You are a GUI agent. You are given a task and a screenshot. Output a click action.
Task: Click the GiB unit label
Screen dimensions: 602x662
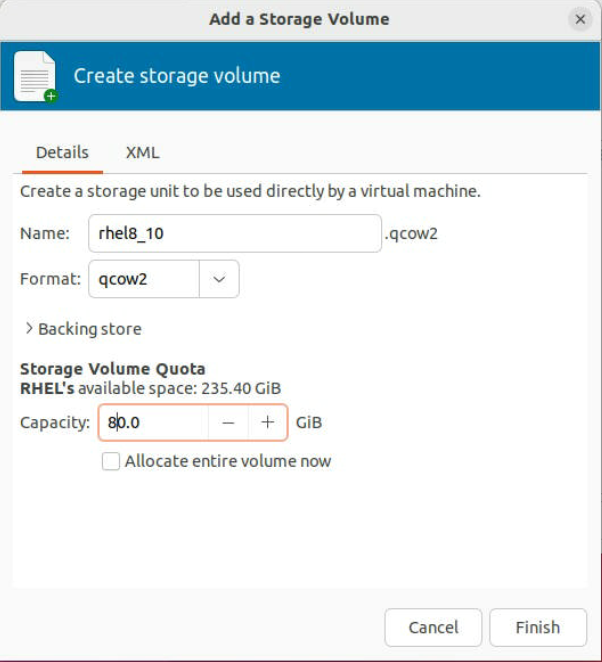click(x=309, y=423)
